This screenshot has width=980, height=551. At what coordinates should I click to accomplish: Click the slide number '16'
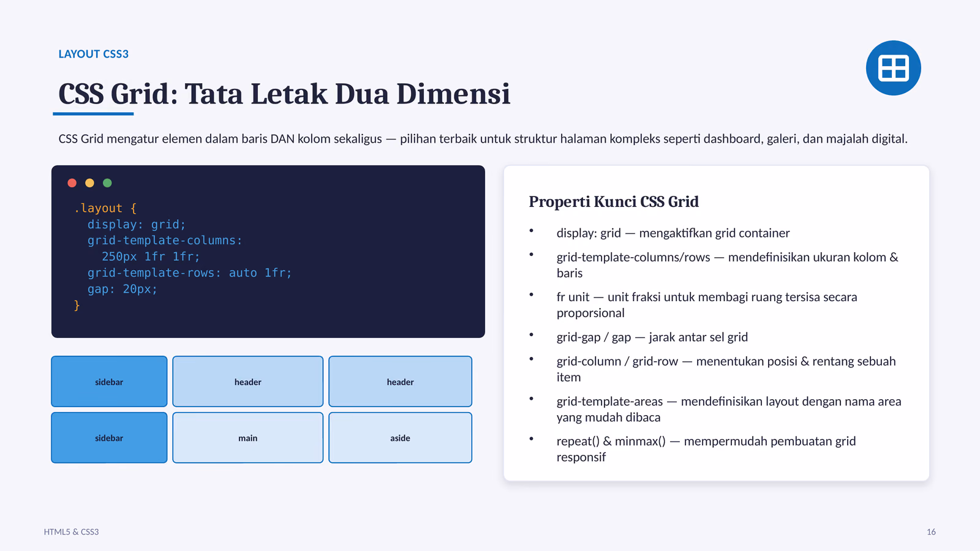tap(931, 532)
